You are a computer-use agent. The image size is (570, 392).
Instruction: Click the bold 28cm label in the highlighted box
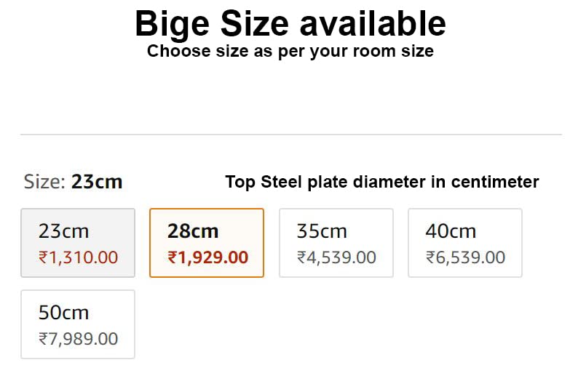pos(193,231)
